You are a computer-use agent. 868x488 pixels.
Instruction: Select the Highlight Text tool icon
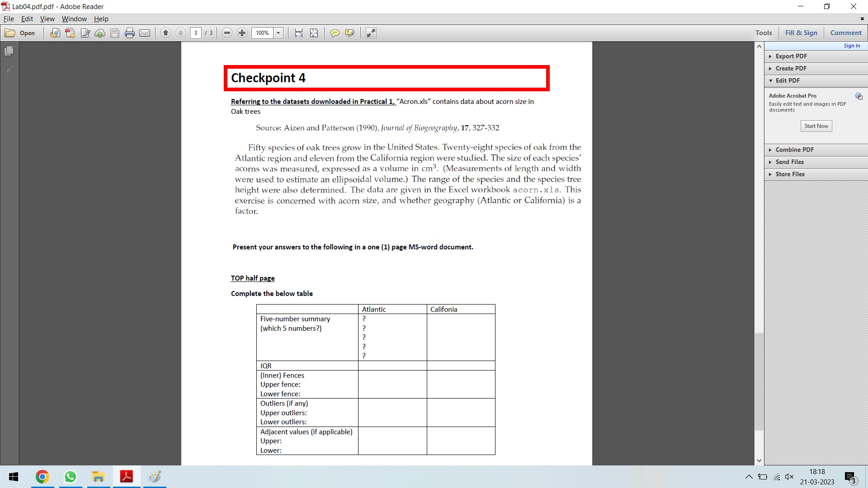coord(349,33)
